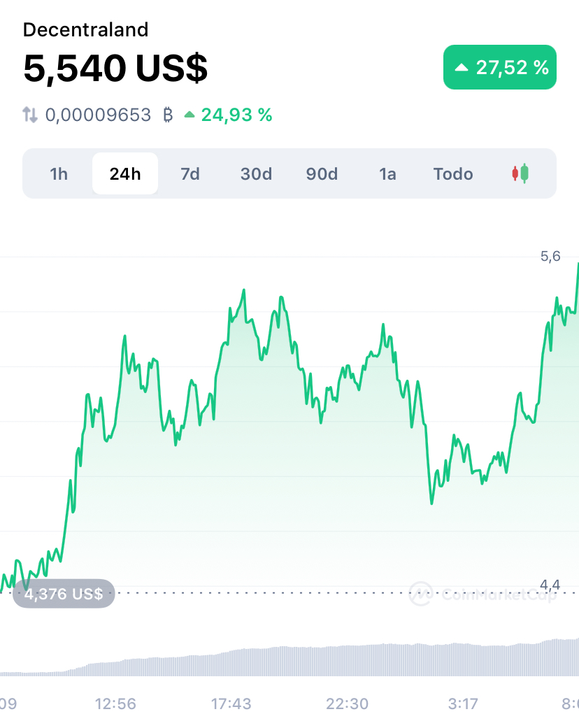The width and height of the screenshot is (579, 728).
Task: Show the 90d price history
Action: pyautogui.click(x=322, y=174)
